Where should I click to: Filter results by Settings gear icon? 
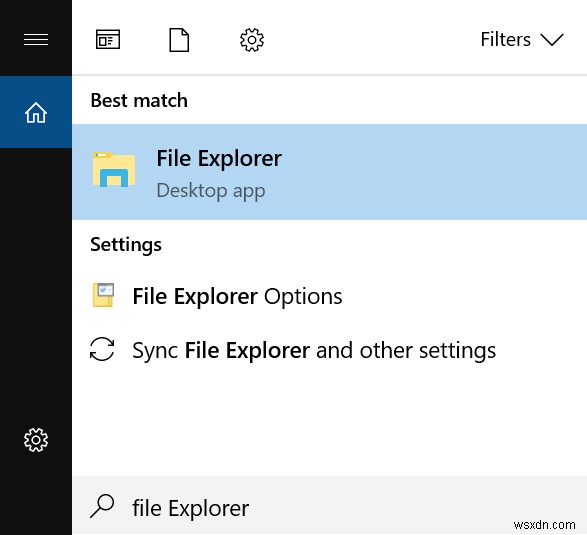252,40
